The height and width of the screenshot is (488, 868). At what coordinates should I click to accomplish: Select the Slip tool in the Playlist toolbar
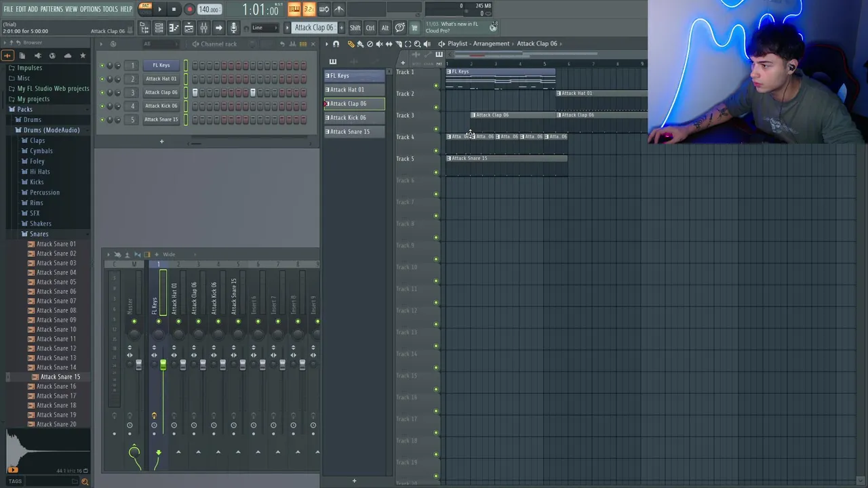coord(389,43)
